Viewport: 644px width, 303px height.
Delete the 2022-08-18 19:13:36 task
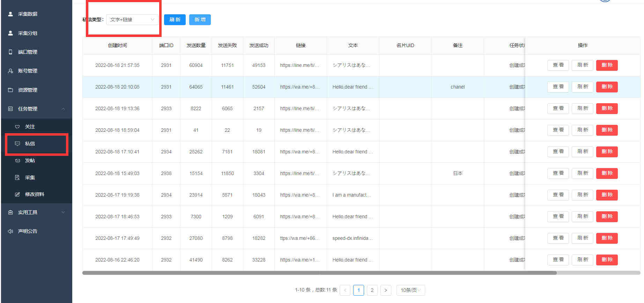(x=607, y=108)
